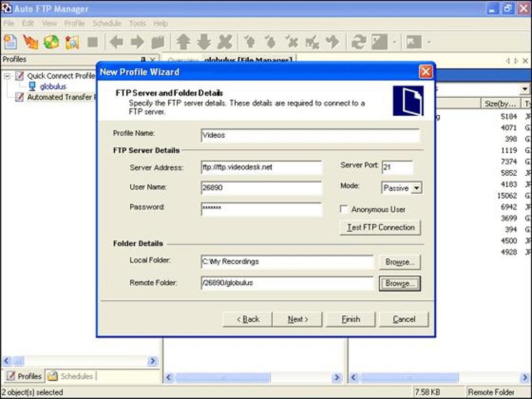
Task: Click the Profile Name input field
Action: pos(310,135)
